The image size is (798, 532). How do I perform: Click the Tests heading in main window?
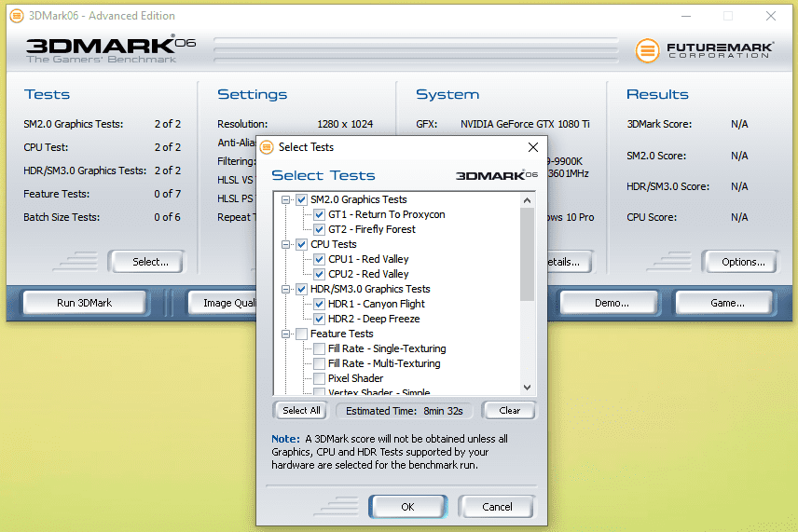(x=47, y=95)
